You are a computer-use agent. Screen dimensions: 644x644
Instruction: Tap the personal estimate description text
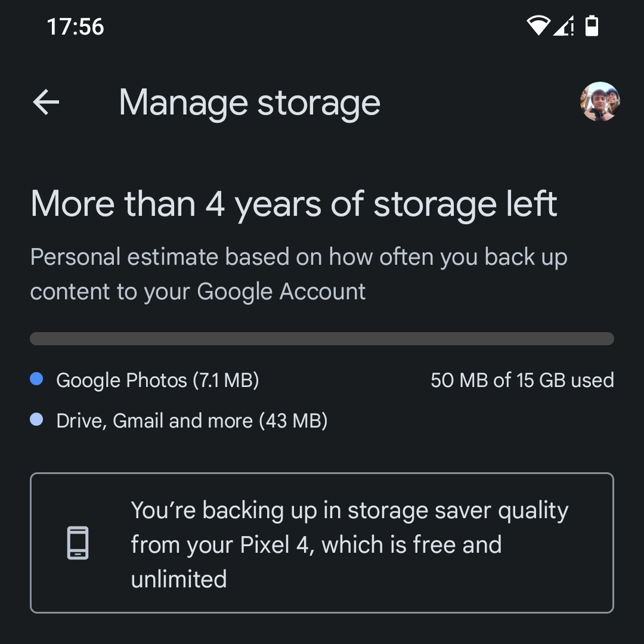pos(299,273)
